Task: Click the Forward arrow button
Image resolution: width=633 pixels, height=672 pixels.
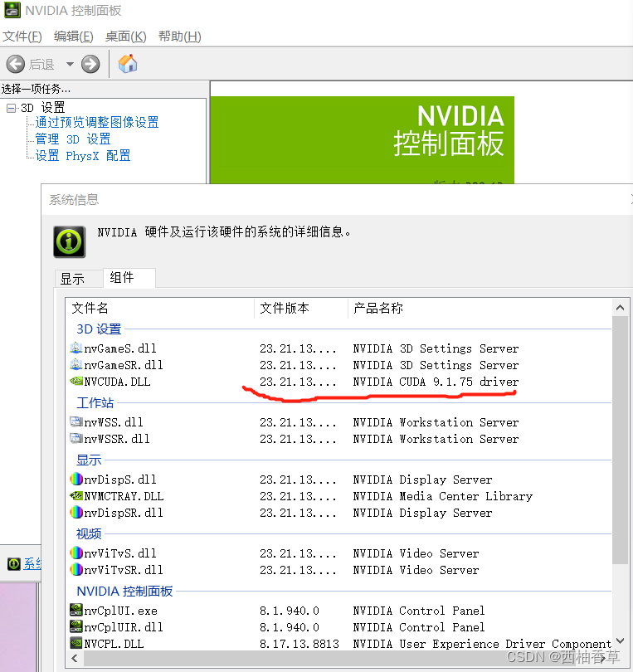Action: click(90, 64)
